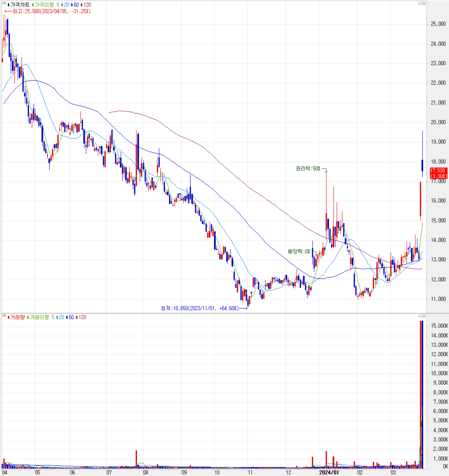Image resolution: width=449 pixels, height=476 pixels.
Task: Close the price chart pane
Action: (424, 3)
